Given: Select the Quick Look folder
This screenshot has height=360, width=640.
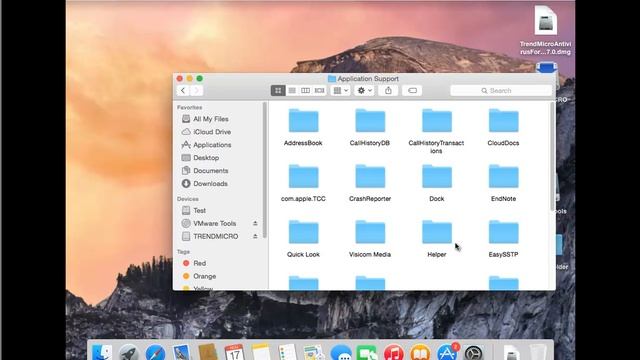Looking at the screenshot, I should coord(303,239).
